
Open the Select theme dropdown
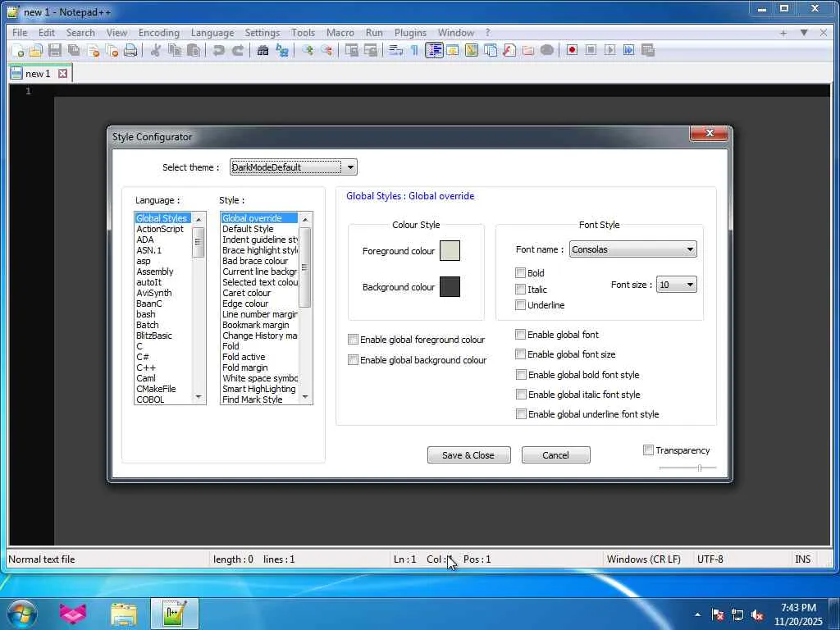[x=294, y=167]
